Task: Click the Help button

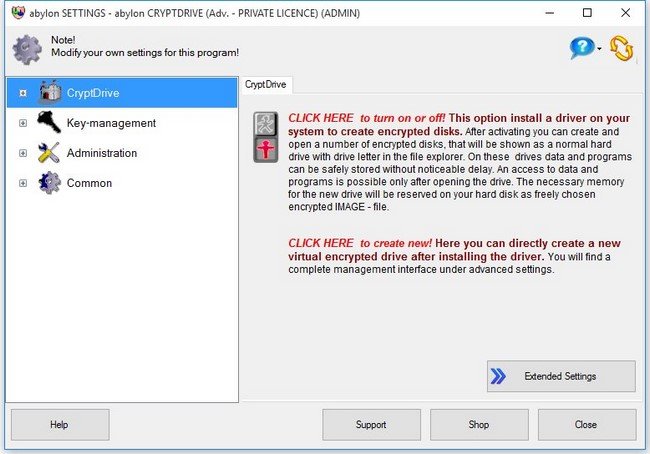Action: click(60, 425)
